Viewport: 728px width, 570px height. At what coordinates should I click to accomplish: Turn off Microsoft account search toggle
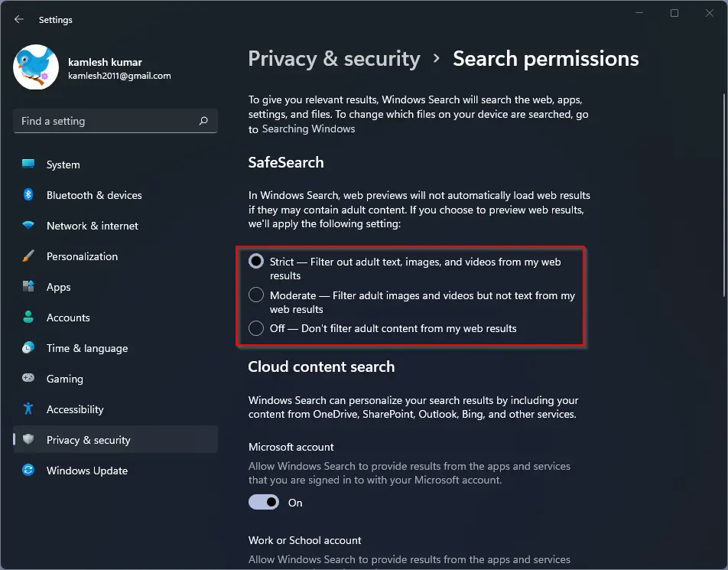click(x=264, y=502)
